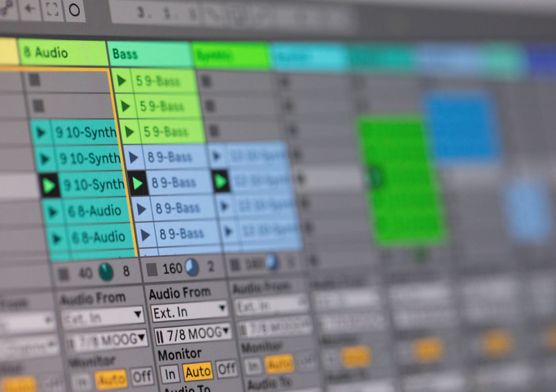Stop Bass track clips via square beside 160
Viewport: 556px width, 392px height.
pyautogui.click(x=152, y=269)
